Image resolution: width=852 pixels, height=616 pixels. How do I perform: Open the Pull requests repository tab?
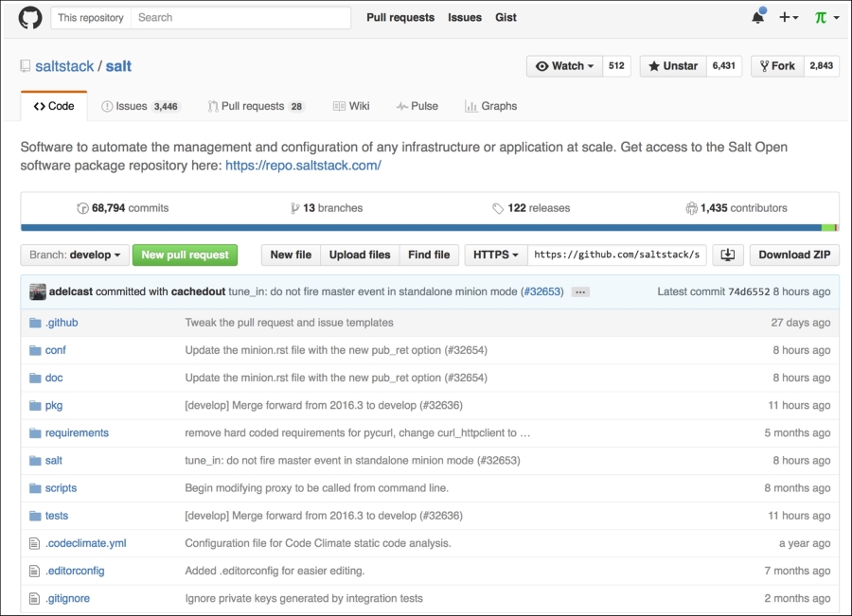coord(256,106)
